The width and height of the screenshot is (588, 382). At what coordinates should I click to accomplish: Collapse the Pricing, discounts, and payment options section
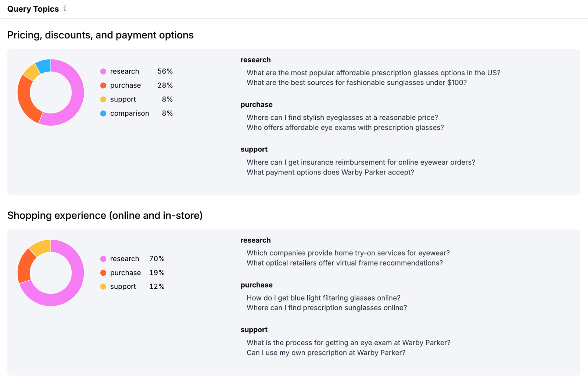(100, 35)
